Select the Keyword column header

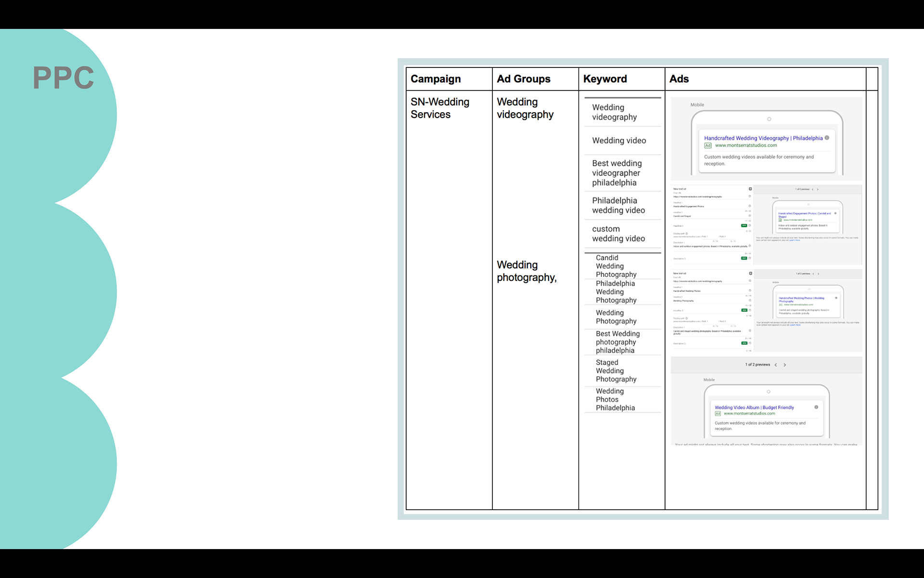pos(605,79)
